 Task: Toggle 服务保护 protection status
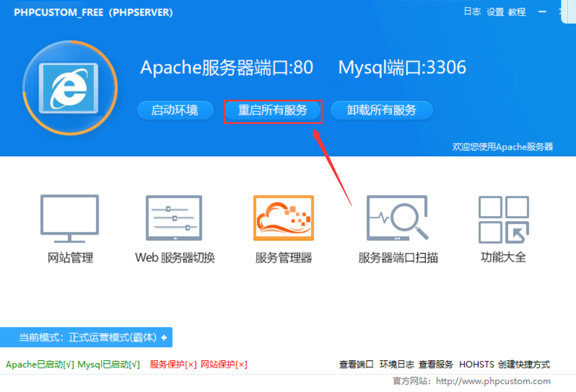173,364
